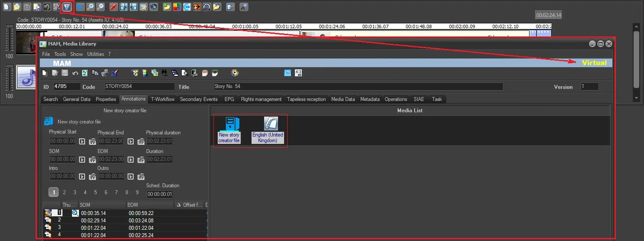Click the Sched. Duration timecode field
The width and height of the screenshot is (644, 241).
(160, 194)
